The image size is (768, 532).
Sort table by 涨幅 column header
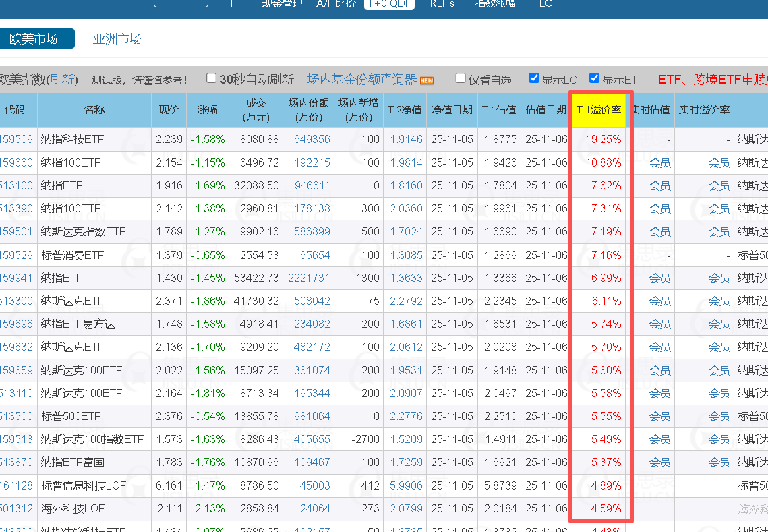pyautogui.click(x=207, y=109)
